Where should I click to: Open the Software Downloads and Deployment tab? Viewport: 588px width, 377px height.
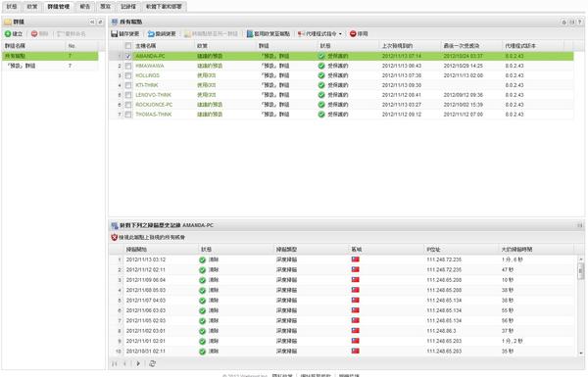(x=164, y=7)
